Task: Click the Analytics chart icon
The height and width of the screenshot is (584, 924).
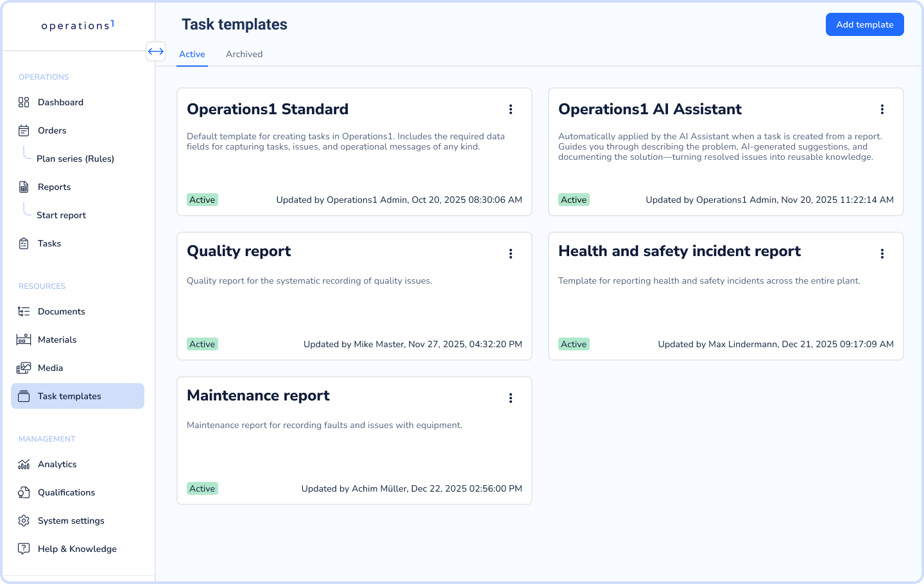Action: 24,464
